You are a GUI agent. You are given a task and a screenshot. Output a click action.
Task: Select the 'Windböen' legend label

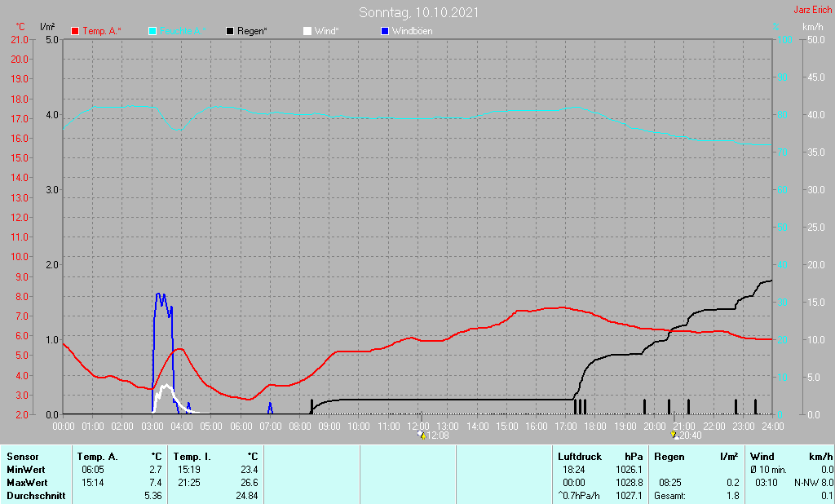pos(412,32)
